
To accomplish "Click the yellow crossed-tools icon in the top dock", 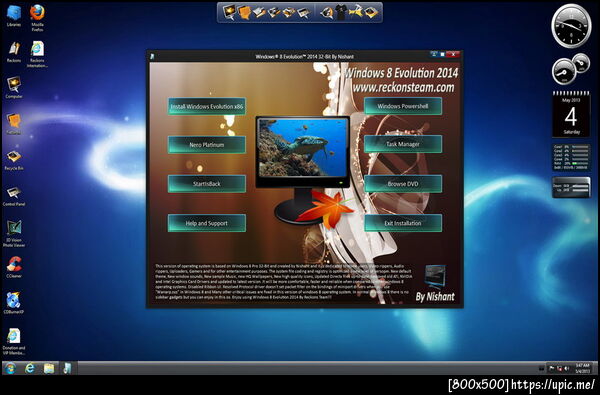I will pos(355,13).
